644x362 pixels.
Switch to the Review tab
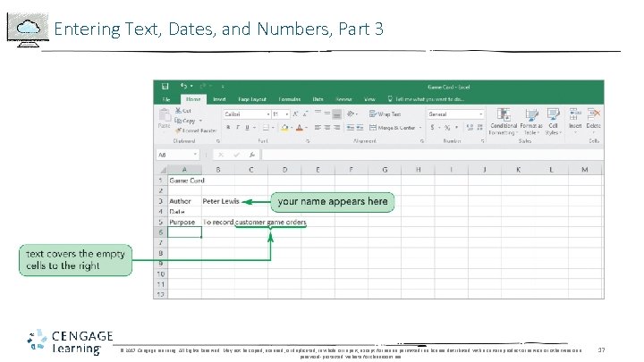pyautogui.click(x=343, y=99)
